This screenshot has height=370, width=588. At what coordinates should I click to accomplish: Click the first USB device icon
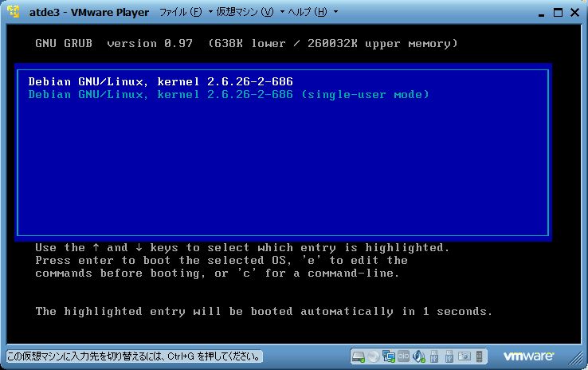pyautogui.click(x=434, y=356)
